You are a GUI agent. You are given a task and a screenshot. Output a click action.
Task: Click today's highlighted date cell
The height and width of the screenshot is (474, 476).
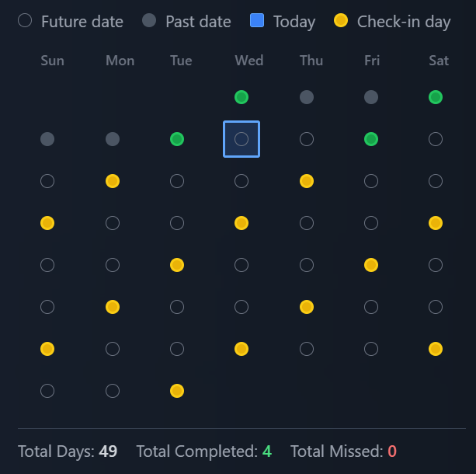[241, 139]
